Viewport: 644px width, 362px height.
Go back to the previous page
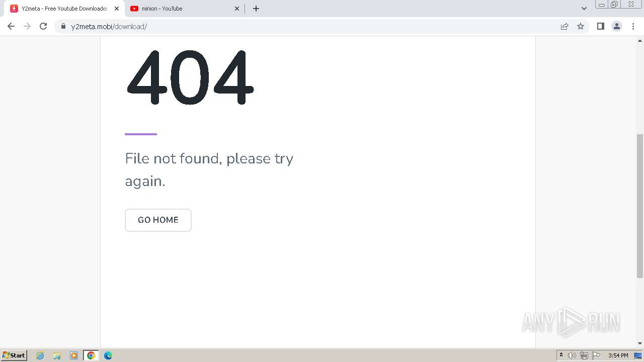pyautogui.click(x=11, y=26)
